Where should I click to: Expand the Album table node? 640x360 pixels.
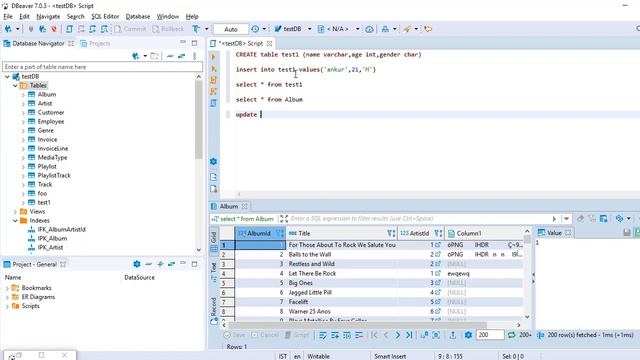coord(23,95)
